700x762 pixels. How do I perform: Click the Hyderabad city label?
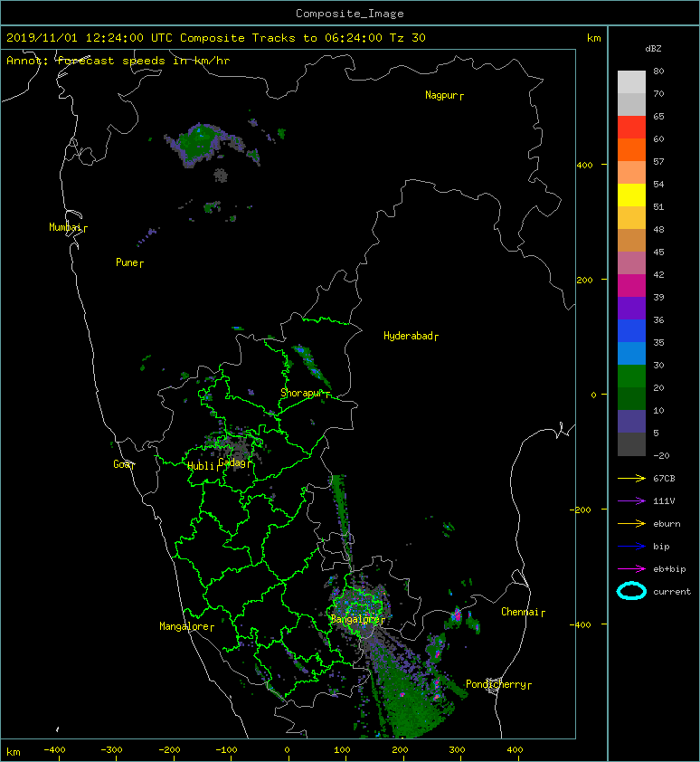click(408, 336)
